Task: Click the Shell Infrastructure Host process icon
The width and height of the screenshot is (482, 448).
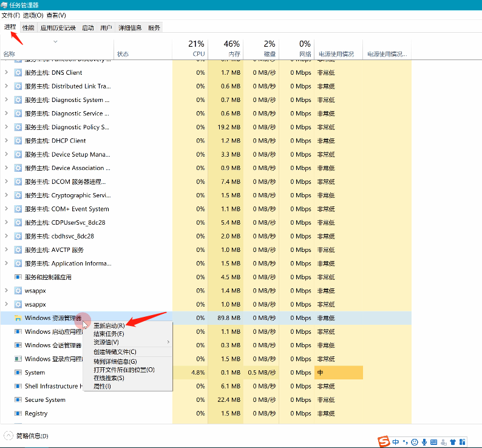Action: 18,386
